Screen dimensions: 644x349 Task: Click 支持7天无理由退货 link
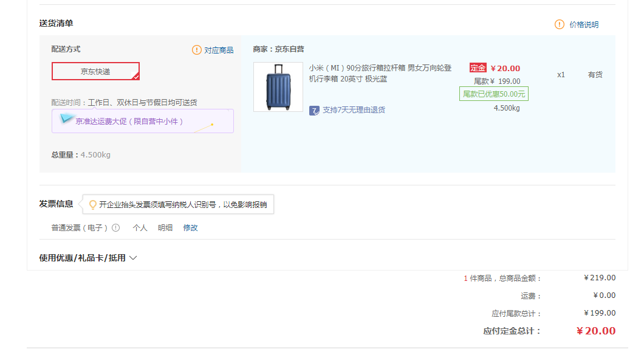[354, 110]
